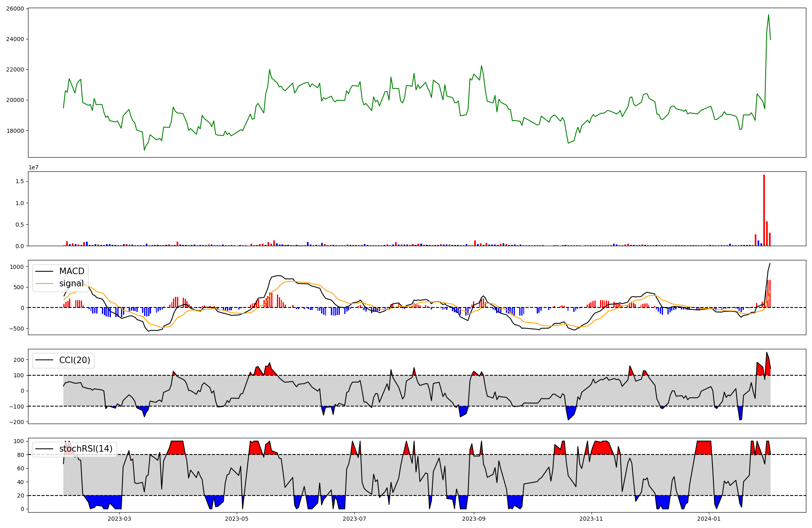Click the 1000 tick on MACD axis
The width and height of the screenshot is (812, 528).
(17, 267)
